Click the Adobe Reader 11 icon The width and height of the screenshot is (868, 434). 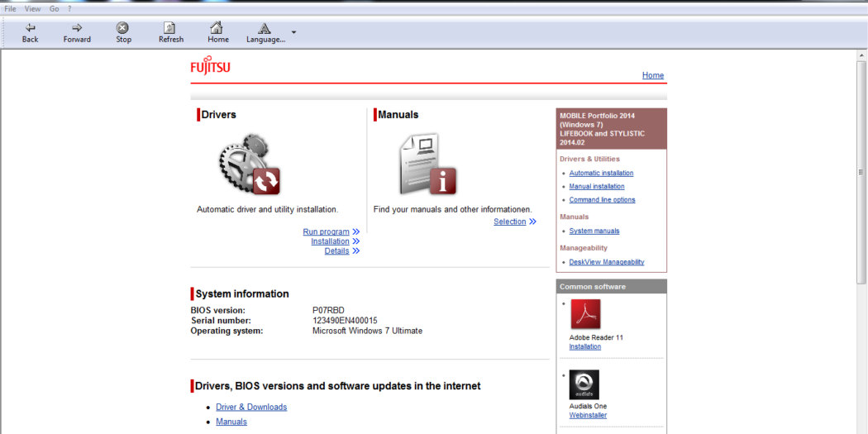tap(585, 314)
